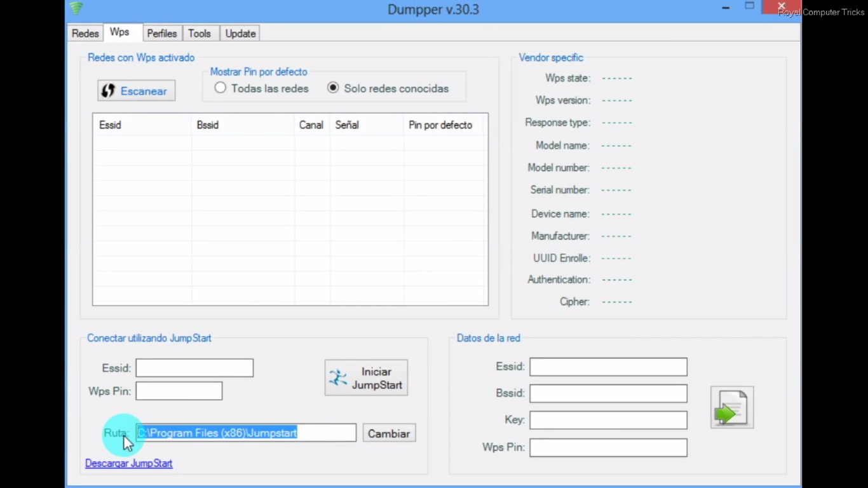Click the green export document icon
The height and width of the screenshot is (488, 868).
tap(731, 407)
